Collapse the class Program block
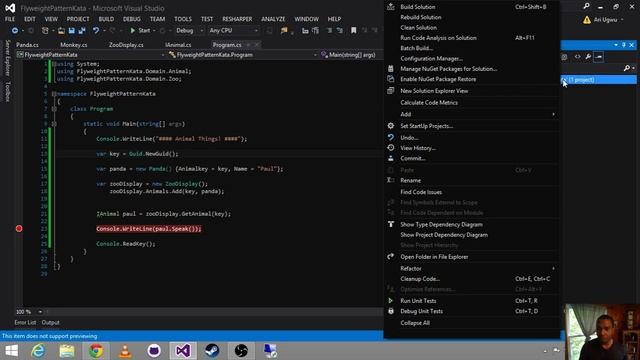 [x=54, y=109]
